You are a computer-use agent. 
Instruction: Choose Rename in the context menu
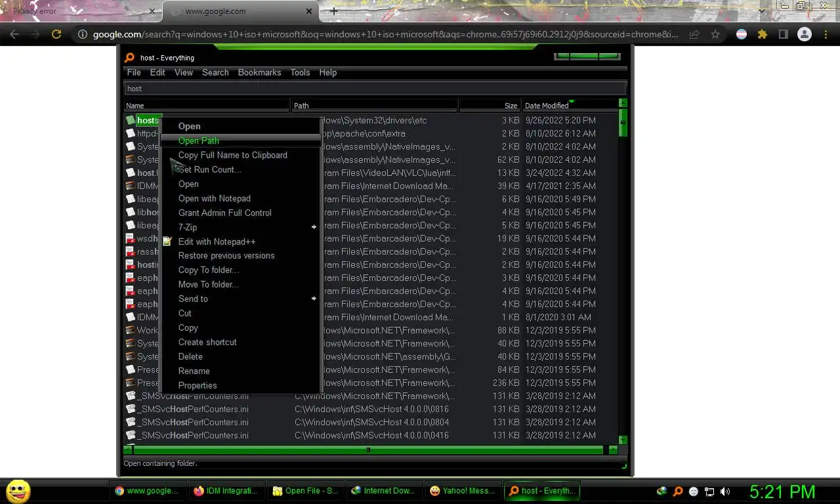point(240,371)
